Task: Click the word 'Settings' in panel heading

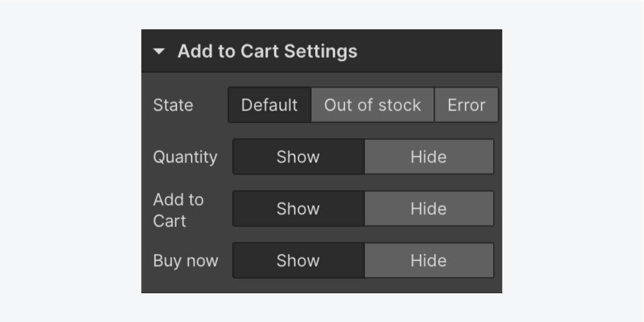Action: pyautogui.click(x=320, y=51)
